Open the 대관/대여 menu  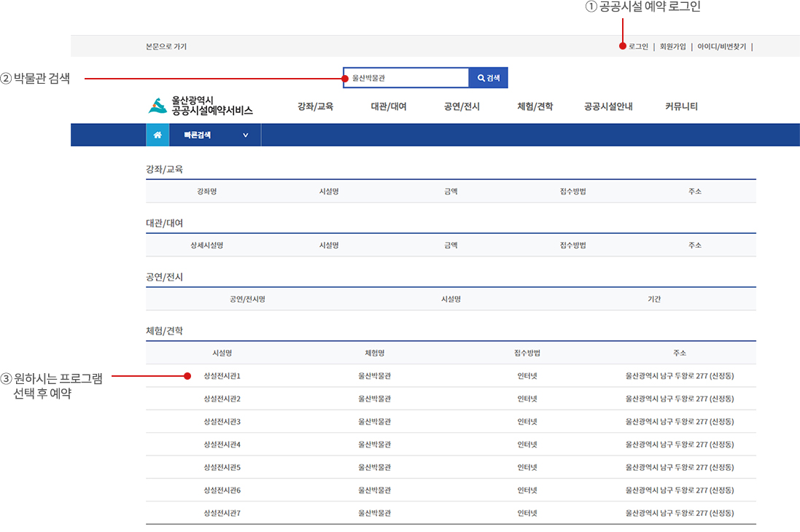388,106
